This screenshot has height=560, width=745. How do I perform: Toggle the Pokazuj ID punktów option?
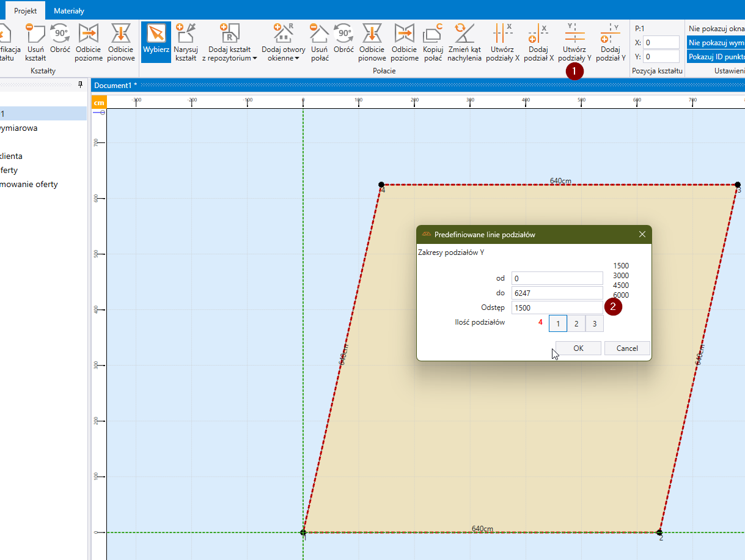pyautogui.click(x=716, y=56)
